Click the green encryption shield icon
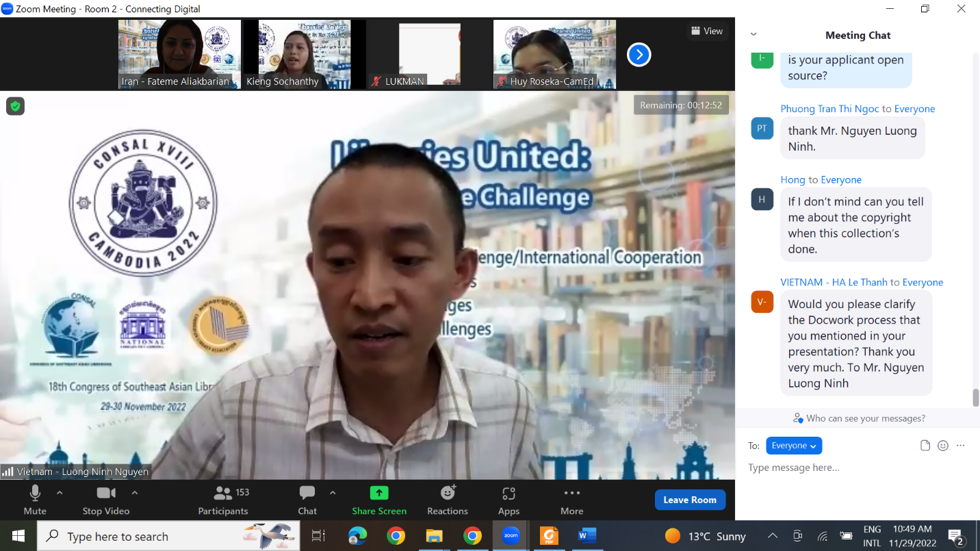This screenshot has width=980, height=551. click(15, 106)
